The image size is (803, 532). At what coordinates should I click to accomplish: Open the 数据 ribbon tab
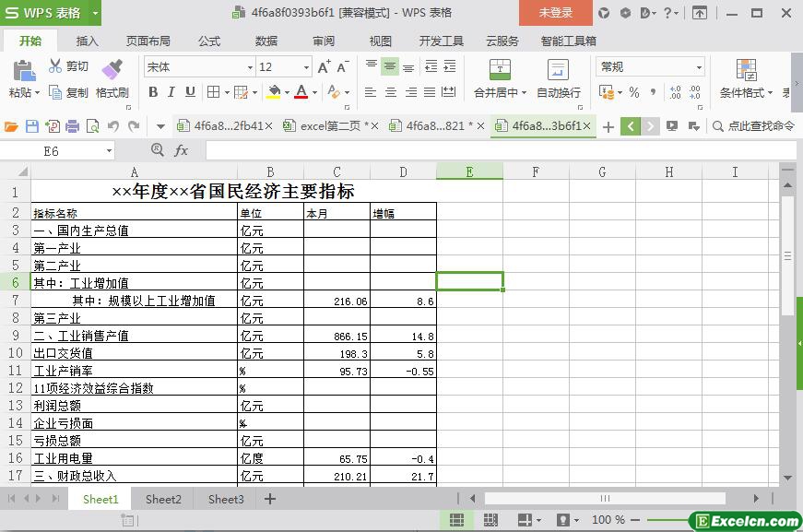pos(266,41)
